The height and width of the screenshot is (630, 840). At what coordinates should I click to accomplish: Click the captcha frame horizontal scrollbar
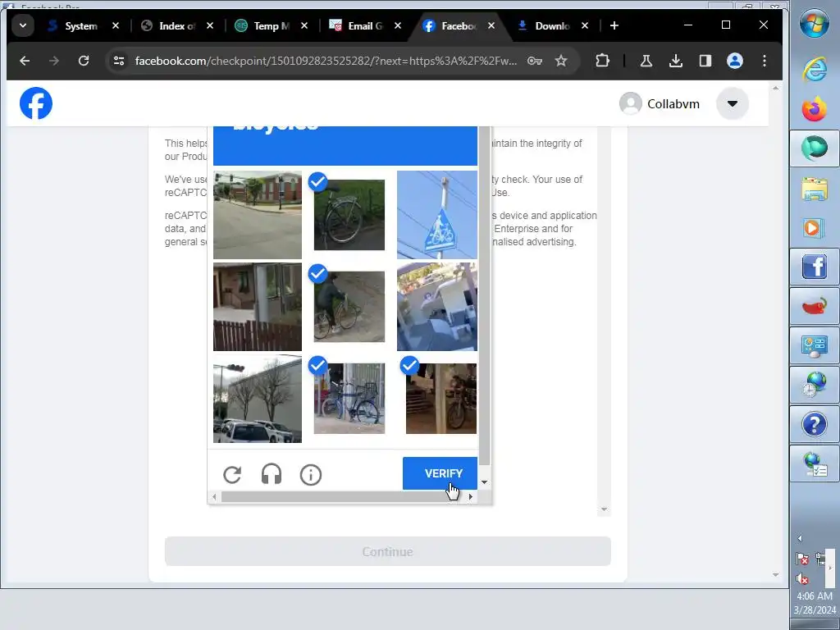[x=335, y=497]
